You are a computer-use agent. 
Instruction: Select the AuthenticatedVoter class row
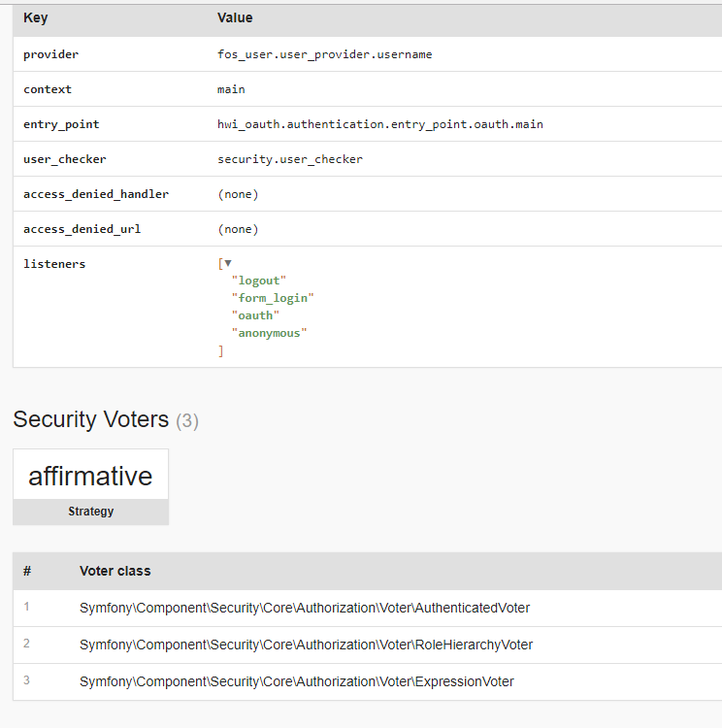[367, 609]
